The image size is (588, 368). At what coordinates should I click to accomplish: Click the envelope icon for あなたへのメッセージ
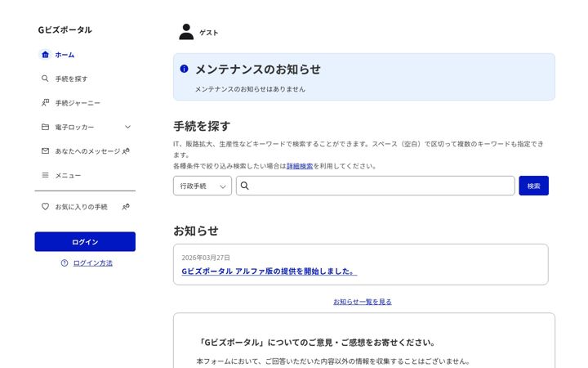45,151
